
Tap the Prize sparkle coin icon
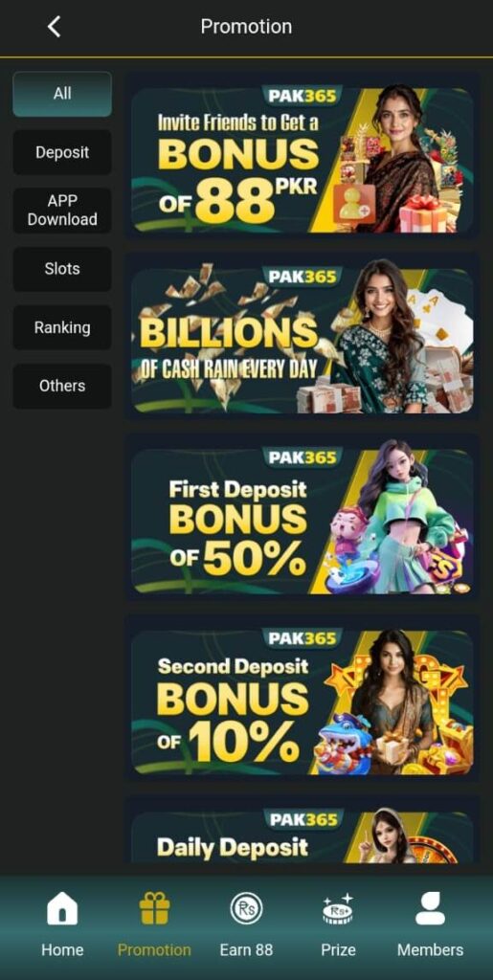point(338,908)
